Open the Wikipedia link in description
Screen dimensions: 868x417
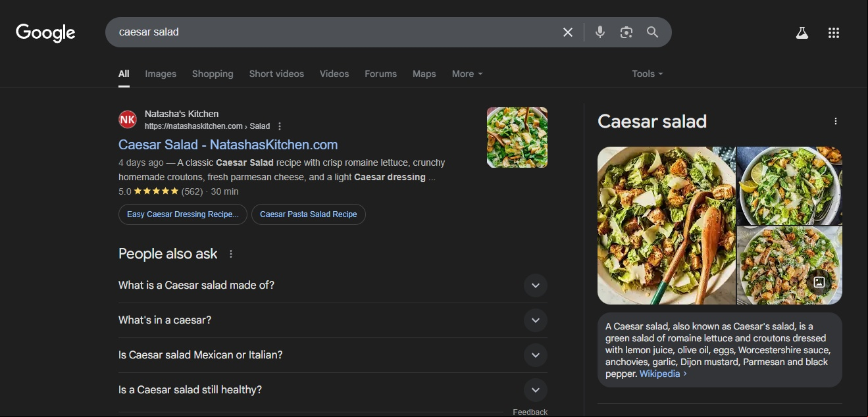(663, 374)
